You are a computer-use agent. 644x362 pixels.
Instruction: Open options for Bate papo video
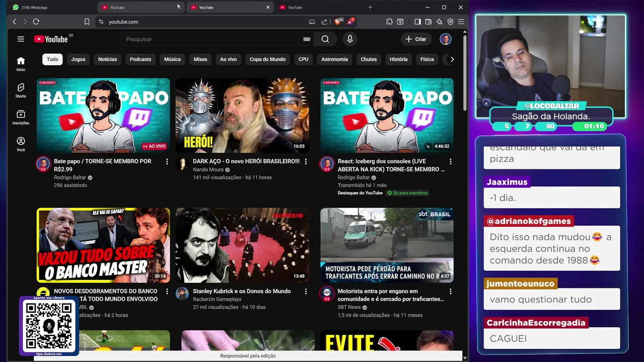(x=167, y=161)
